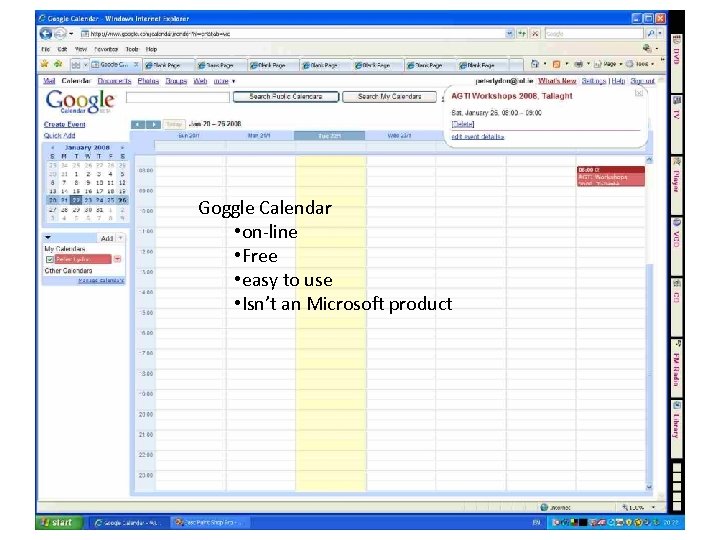Open the red calendar's options dropdown
Image resolution: width=720 pixels, height=540 pixels.
[118, 259]
